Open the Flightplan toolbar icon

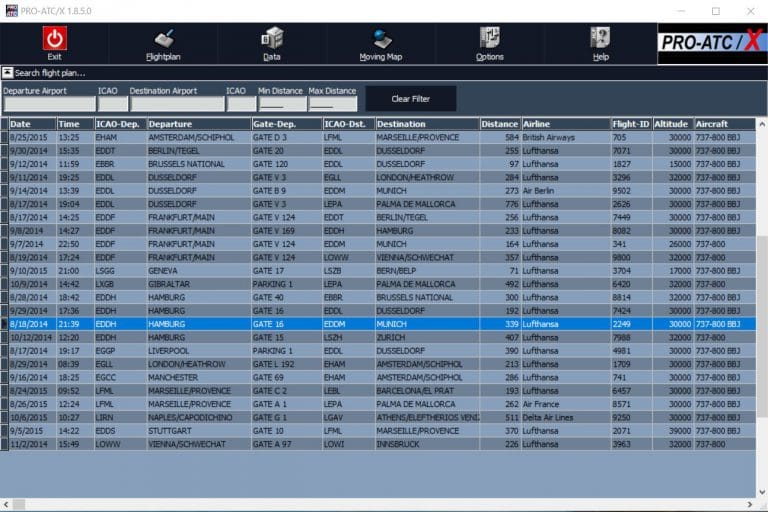163,39
